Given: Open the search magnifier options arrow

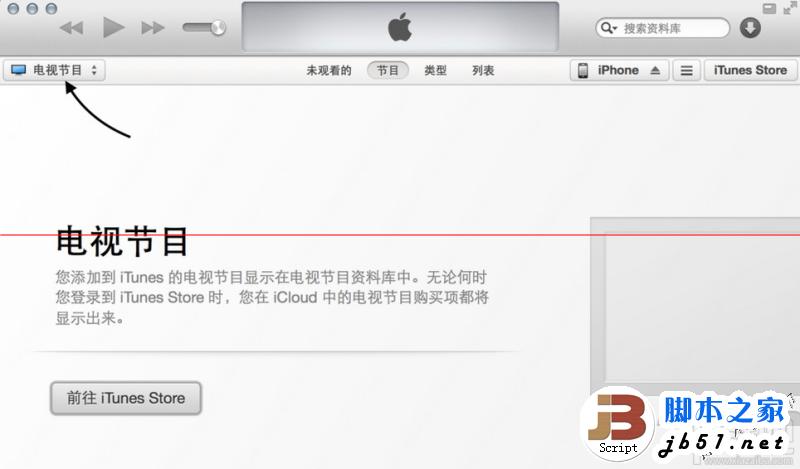Looking at the screenshot, I should (609, 28).
